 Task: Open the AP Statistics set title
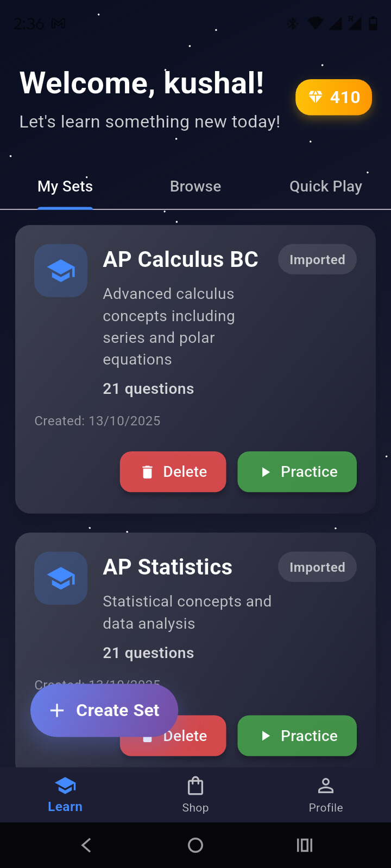[x=167, y=567]
